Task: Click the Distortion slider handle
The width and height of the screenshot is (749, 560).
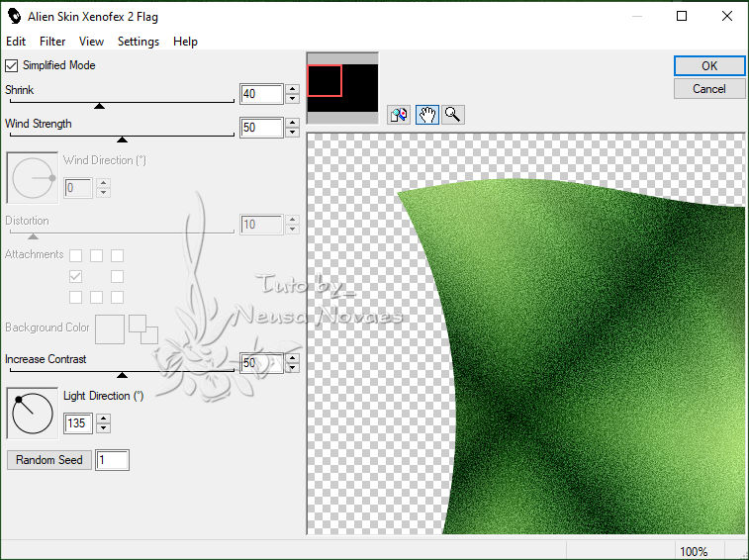Action: click(33, 236)
